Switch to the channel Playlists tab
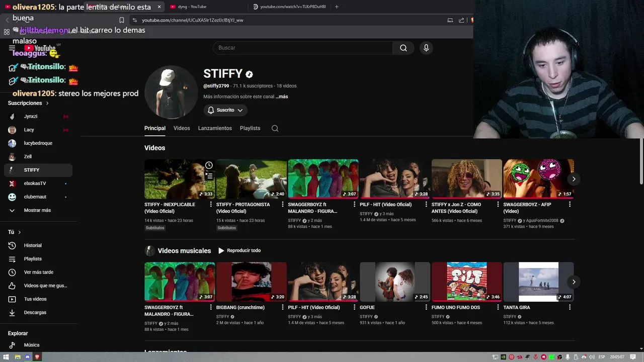 (x=250, y=128)
